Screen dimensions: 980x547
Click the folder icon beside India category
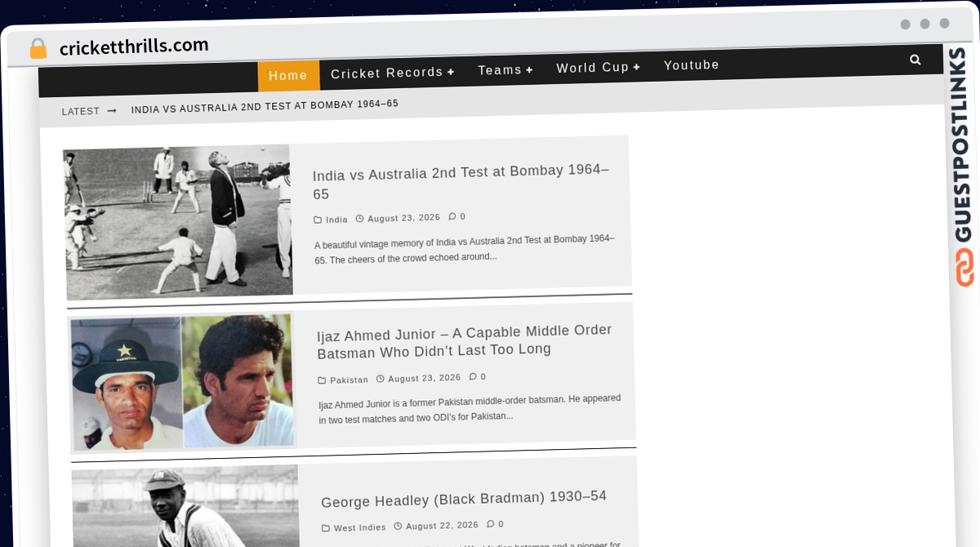(318, 220)
